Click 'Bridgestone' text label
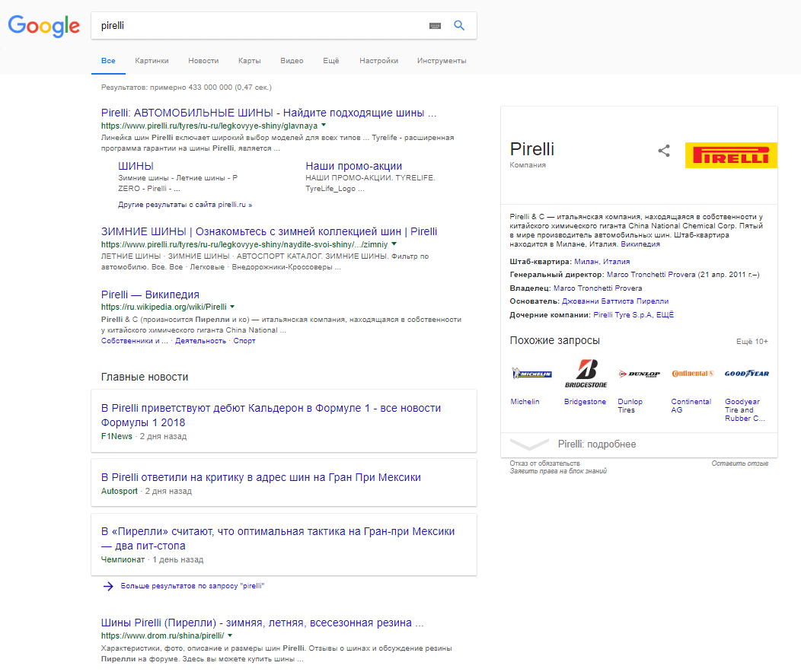The height and width of the screenshot is (672, 801). (585, 402)
